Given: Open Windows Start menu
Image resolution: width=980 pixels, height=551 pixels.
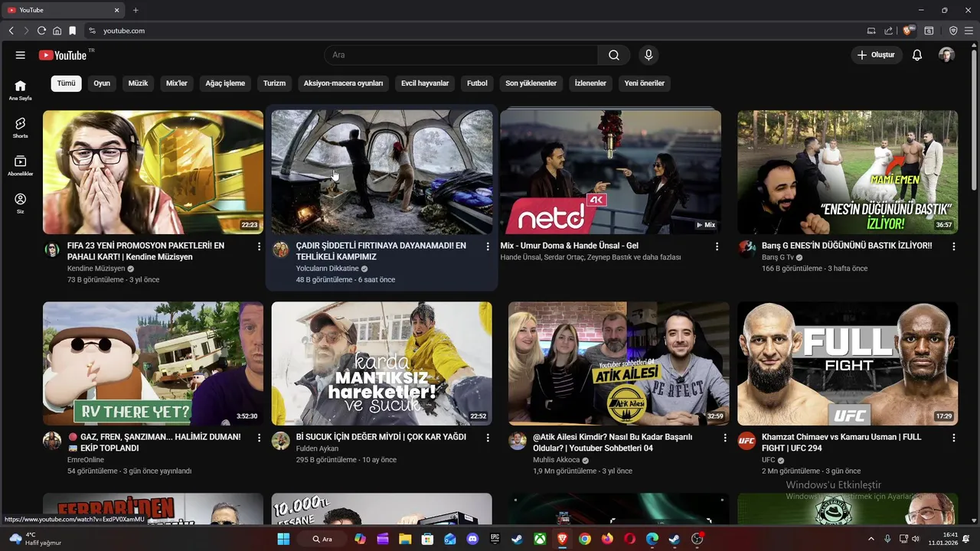Looking at the screenshot, I should click(283, 539).
